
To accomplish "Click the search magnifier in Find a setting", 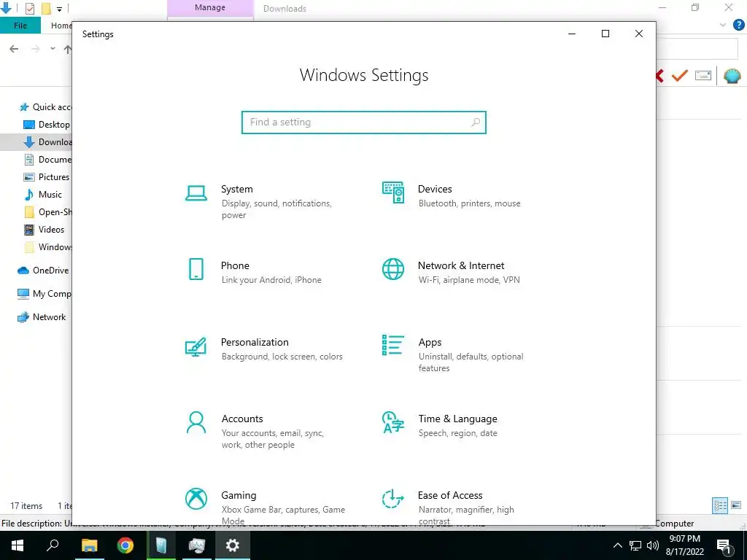I will coord(475,122).
